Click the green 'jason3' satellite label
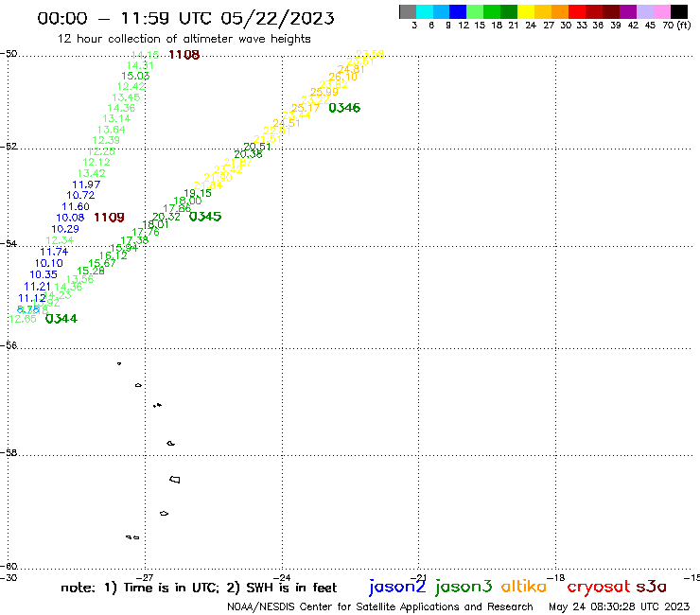Viewport: 700px width, 615px height. (464, 587)
